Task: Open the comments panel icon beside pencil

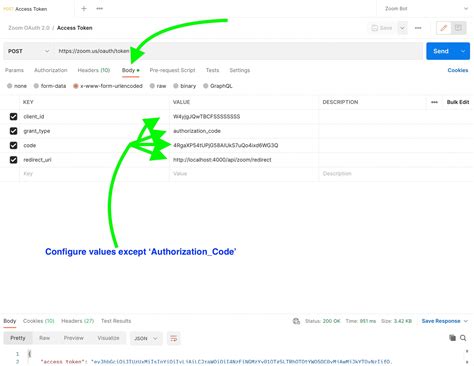Action: tap(459, 28)
